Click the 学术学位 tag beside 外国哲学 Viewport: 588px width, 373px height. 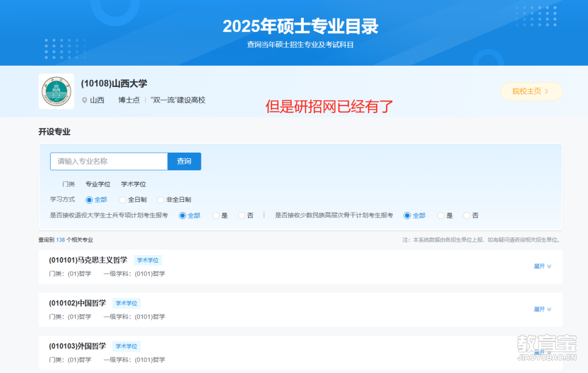click(x=126, y=346)
